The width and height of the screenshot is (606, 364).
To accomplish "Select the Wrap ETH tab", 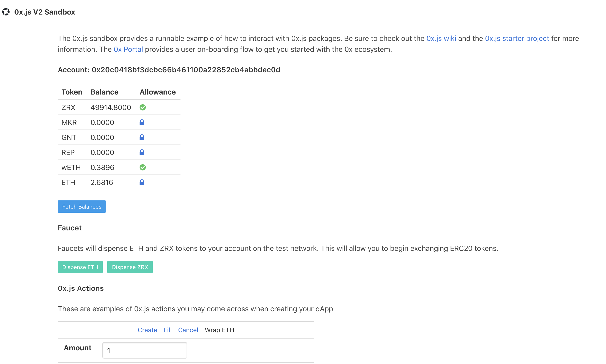I will (219, 330).
